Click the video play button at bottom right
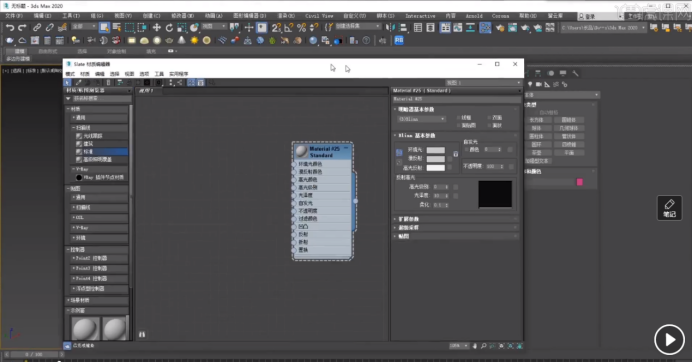Image resolution: width=692 pixels, height=363 pixels. 669,340
